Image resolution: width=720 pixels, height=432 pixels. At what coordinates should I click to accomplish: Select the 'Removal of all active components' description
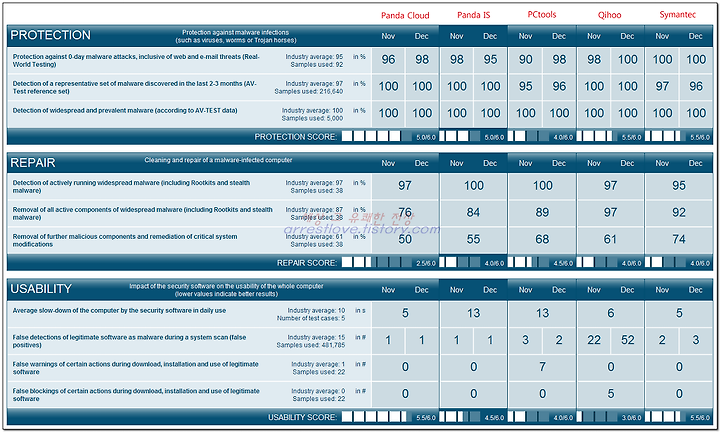point(142,213)
